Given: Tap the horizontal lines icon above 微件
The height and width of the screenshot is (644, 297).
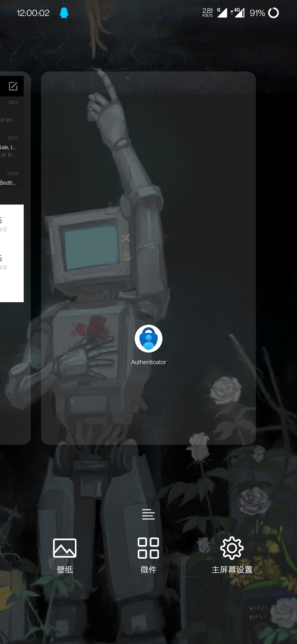Looking at the screenshot, I should 148,514.
